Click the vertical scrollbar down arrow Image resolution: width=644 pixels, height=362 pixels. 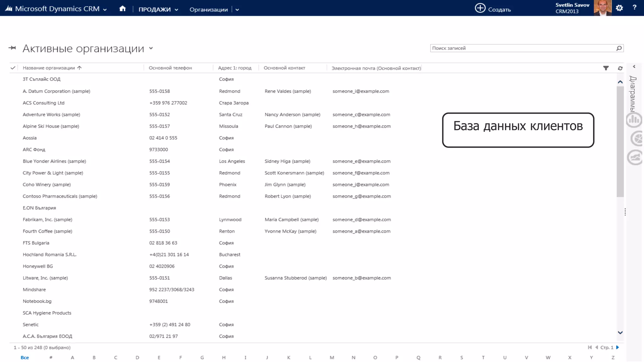[x=620, y=332]
